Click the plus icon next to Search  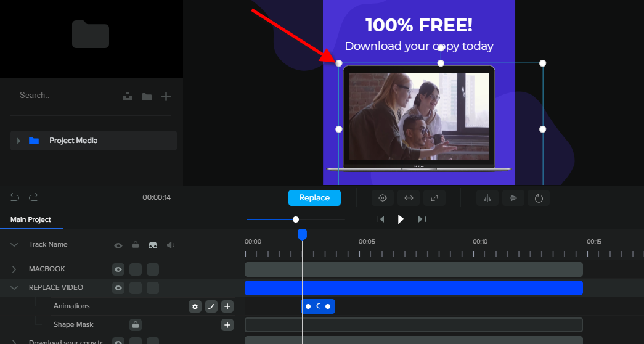[x=166, y=97]
